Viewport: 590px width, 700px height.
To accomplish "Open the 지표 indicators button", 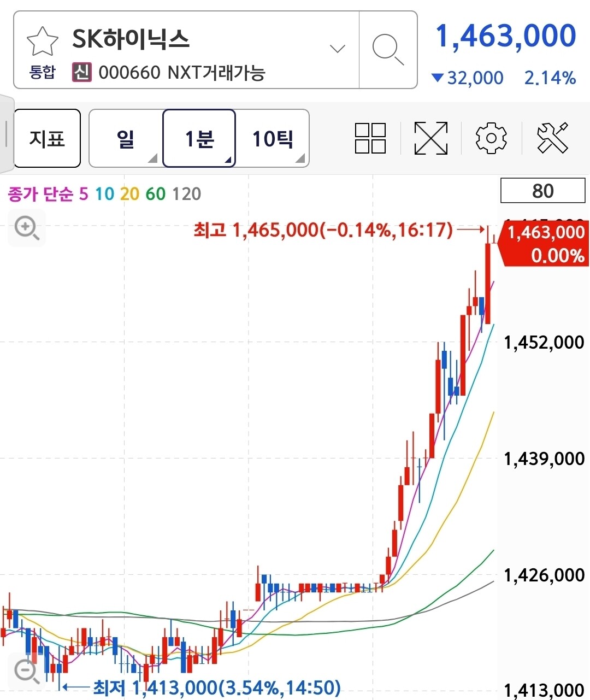I will point(47,138).
